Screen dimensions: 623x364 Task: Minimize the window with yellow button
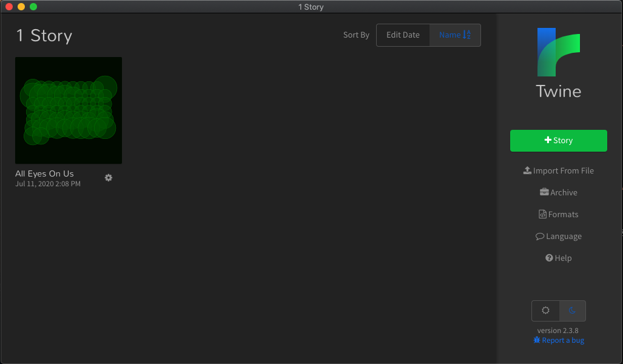21,7
